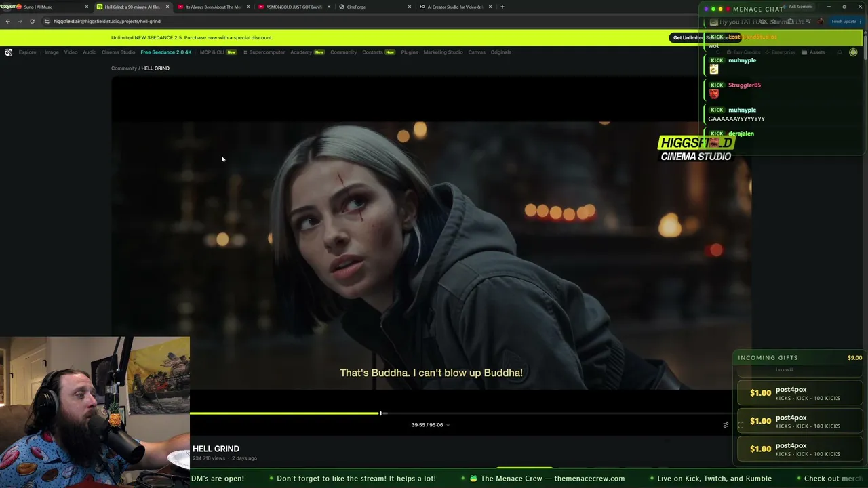The image size is (868, 488).
Task: Click the Higgsfield logo icon
Action: click(9, 52)
